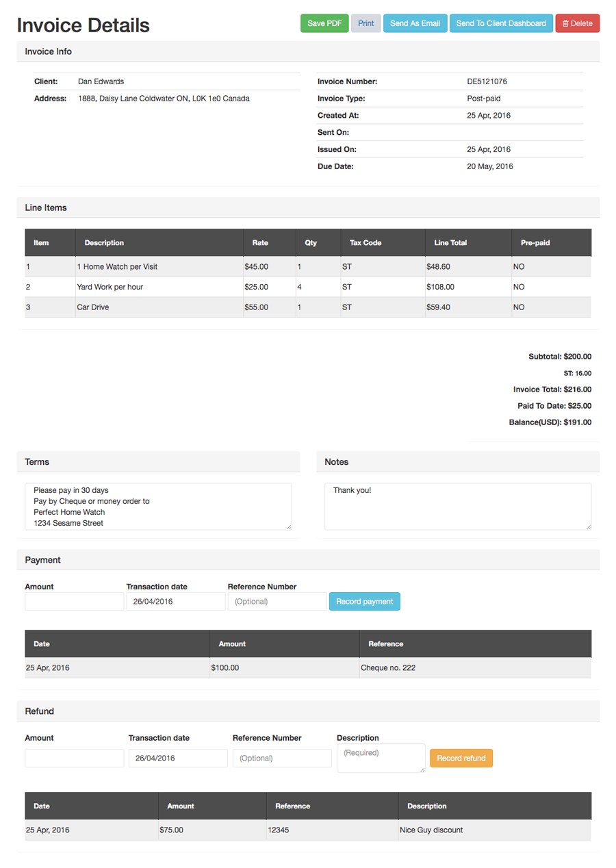Select the Yard Work per hour row
616x868 pixels.
[110, 288]
